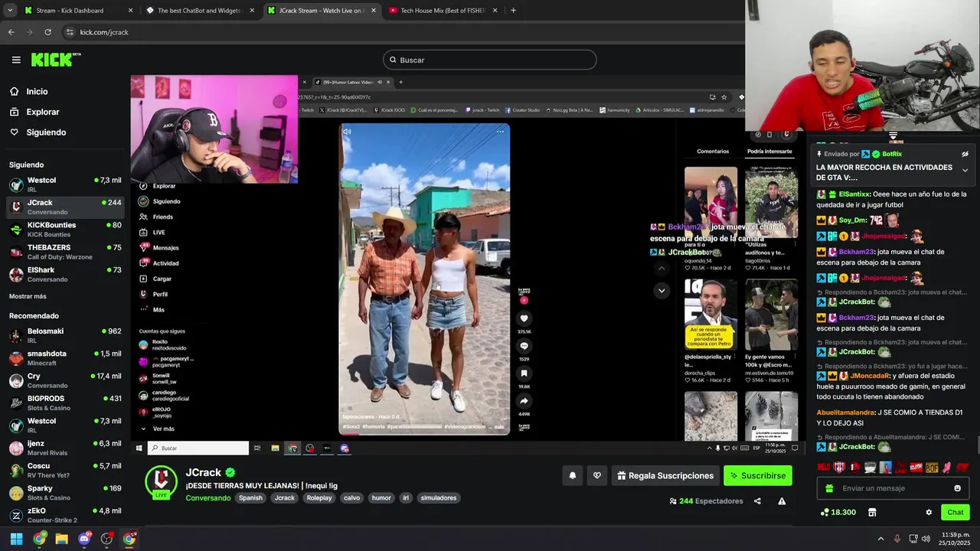The height and width of the screenshot is (551, 980).
Task: Open gift icon in message box
Action: click(x=829, y=488)
